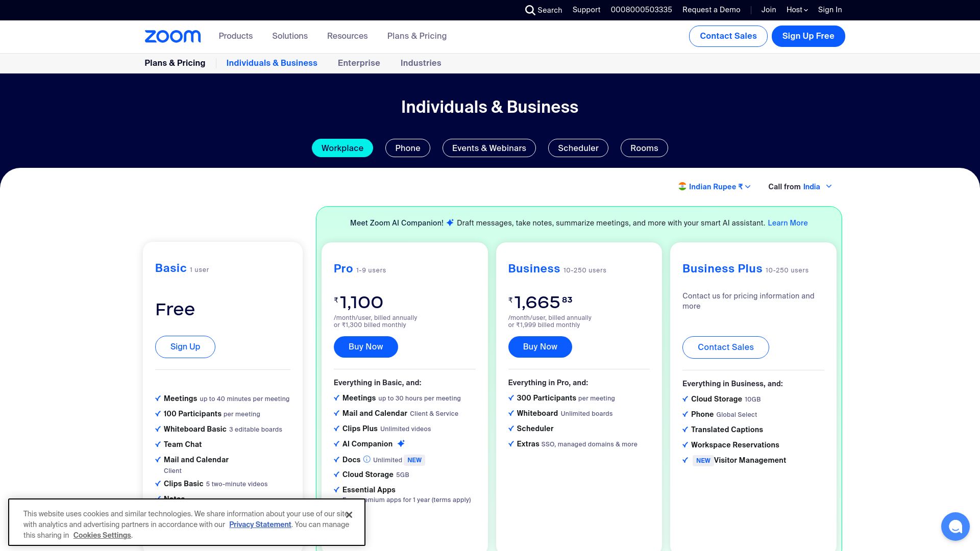This screenshot has height=551, width=980.
Task: Click the Pro price 1,100
Action: coord(358,303)
